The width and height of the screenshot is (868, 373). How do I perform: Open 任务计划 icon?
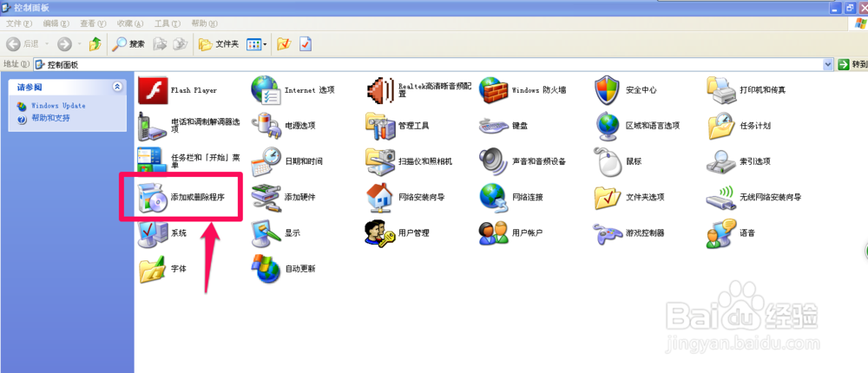pyautogui.click(x=722, y=126)
